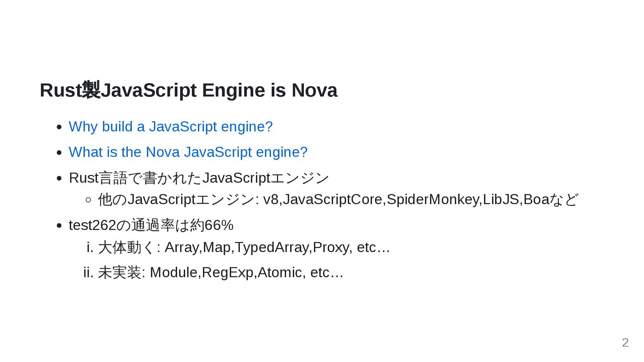Click the "66%" pass rate figure
Image resolution: width=644 pixels, height=362 pixels.
tap(219, 225)
